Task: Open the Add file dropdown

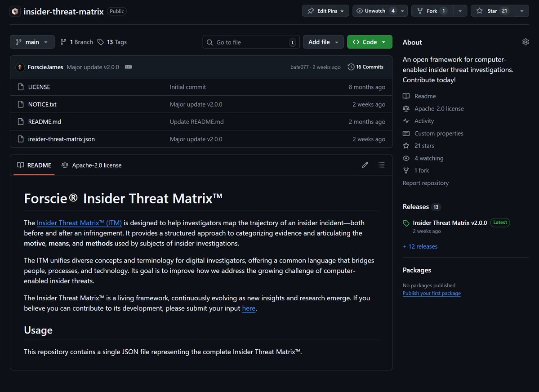Action: coord(323,41)
